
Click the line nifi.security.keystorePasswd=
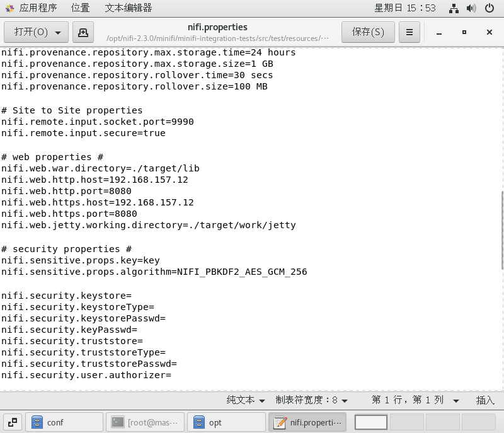pyautogui.click(x=83, y=318)
